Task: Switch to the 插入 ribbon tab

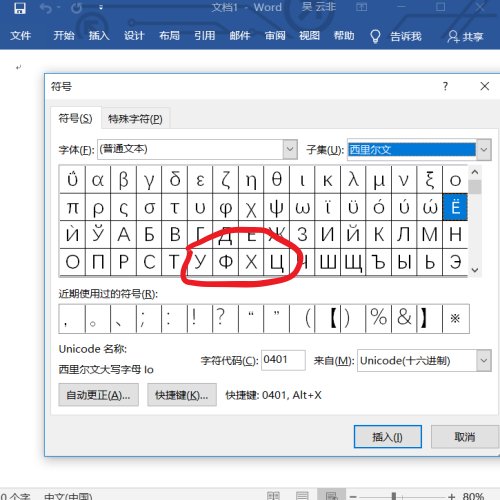Action: pos(99,36)
